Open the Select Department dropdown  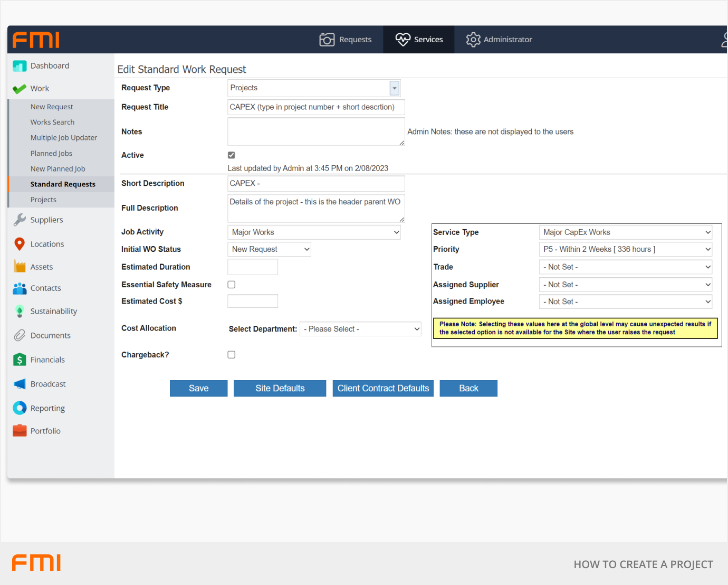[x=360, y=329]
